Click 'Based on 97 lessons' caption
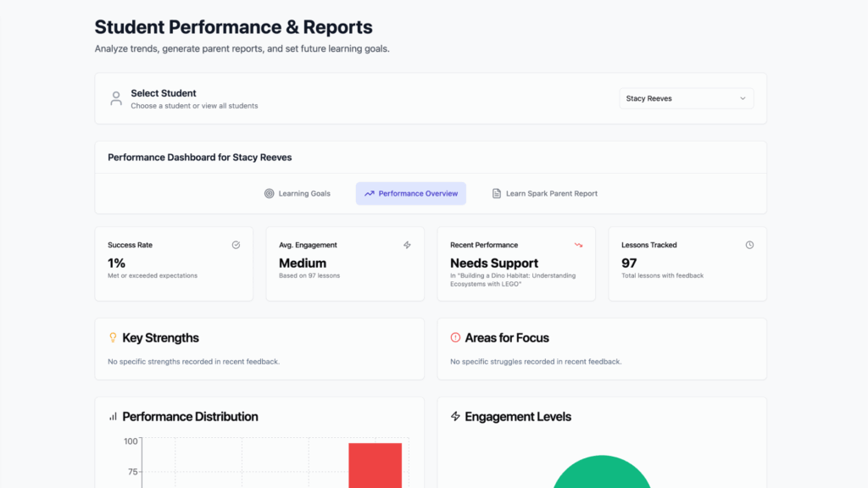 [309, 275]
